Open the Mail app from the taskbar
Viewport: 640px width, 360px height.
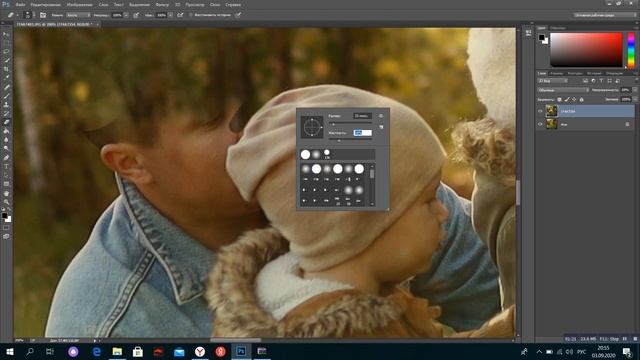pyautogui.click(x=179, y=351)
